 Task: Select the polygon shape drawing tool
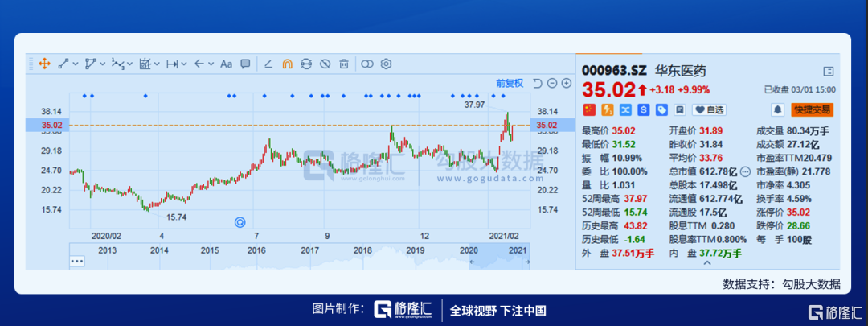[91, 64]
